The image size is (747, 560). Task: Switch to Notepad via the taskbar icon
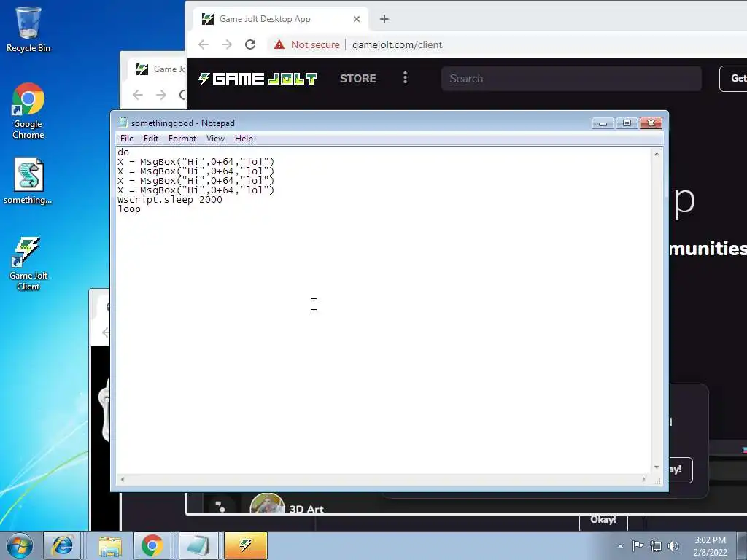click(198, 545)
